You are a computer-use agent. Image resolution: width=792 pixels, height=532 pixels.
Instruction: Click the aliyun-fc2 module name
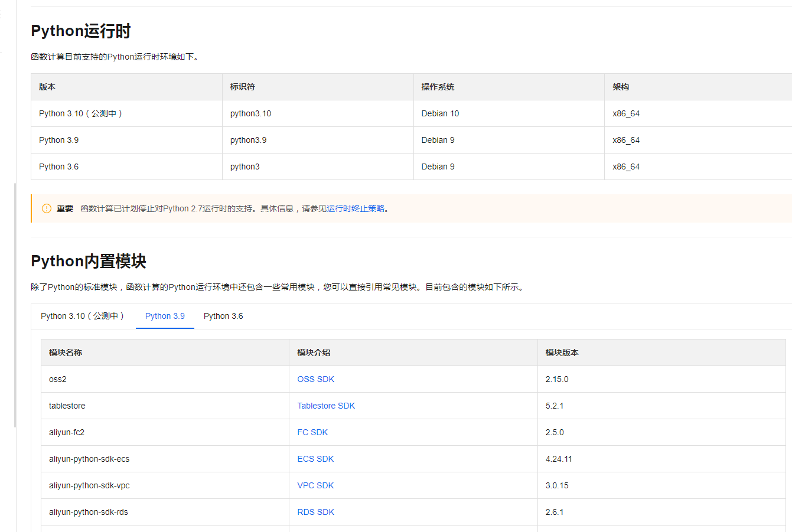[x=67, y=432]
